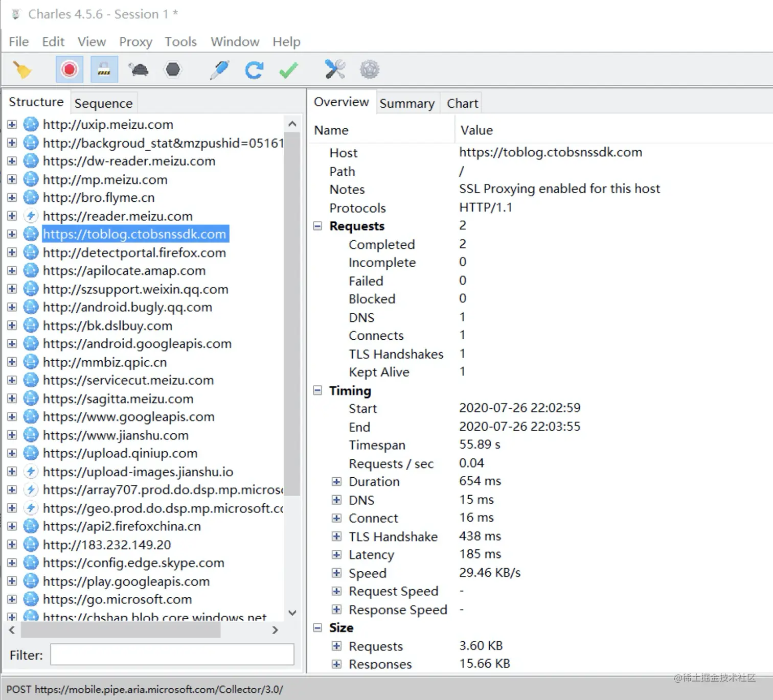Toggle SSL Proxying padlock button

coord(104,69)
